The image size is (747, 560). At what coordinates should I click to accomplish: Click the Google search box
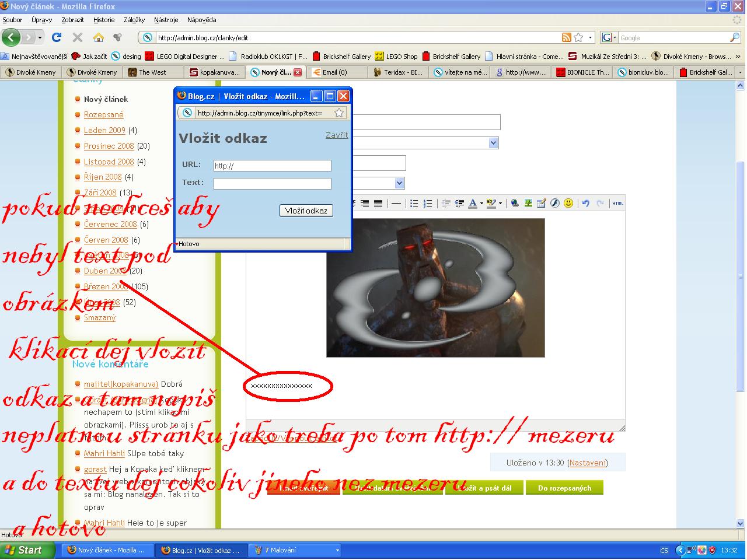tap(673, 37)
